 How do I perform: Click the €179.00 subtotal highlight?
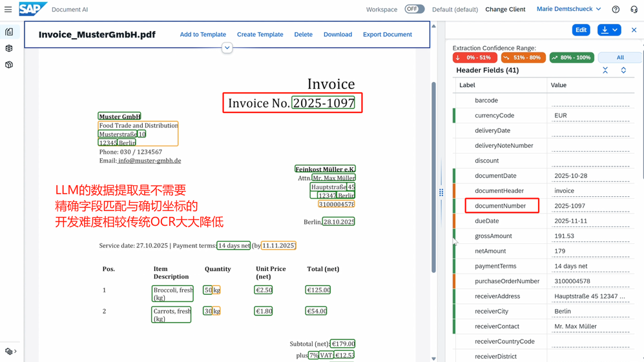343,343
